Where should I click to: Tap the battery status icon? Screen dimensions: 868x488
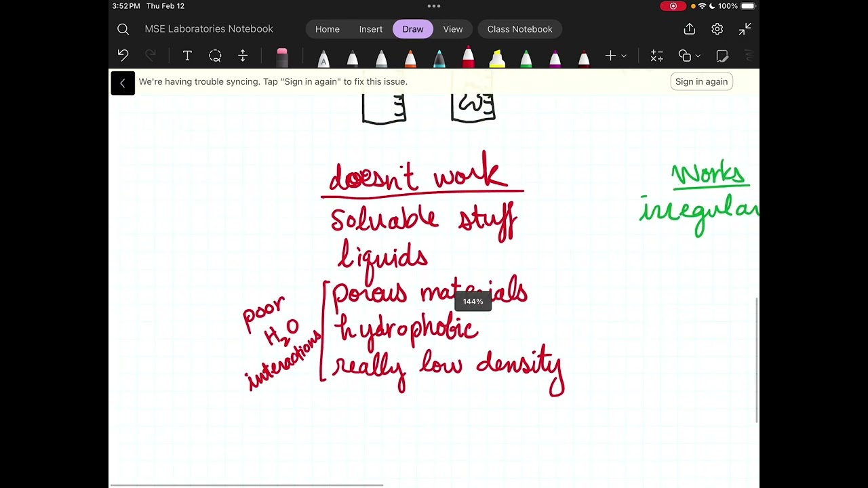click(x=748, y=6)
